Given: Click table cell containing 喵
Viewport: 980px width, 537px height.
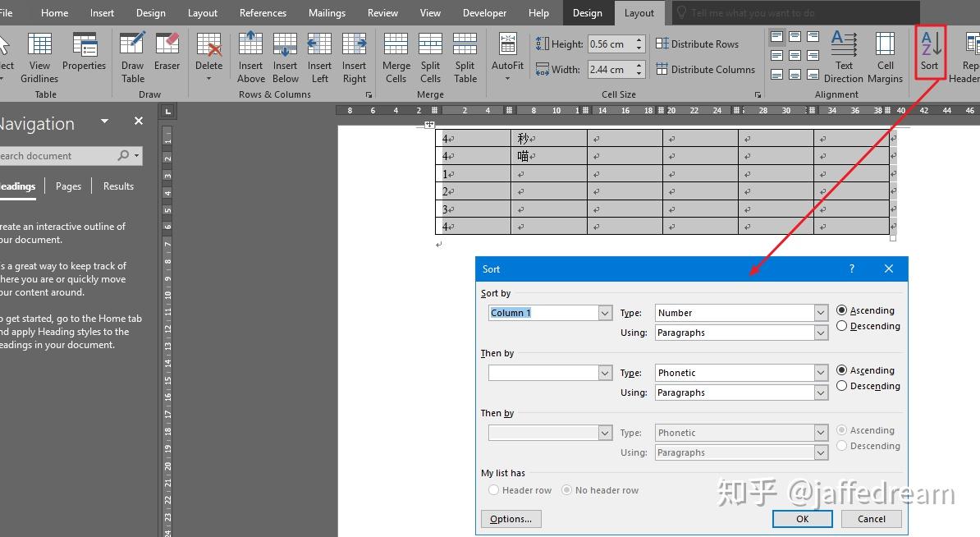Looking at the screenshot, I should click(549, 156).
